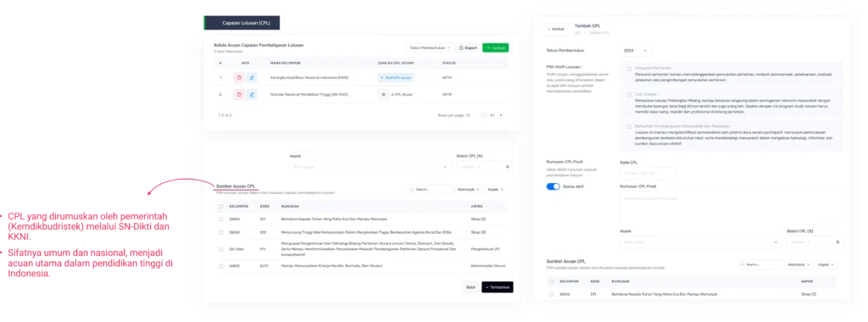This screenshot has height=322, width=868.
Task: Click the 'Rows per page: 10' text
Action: click(x=453, y=115)
